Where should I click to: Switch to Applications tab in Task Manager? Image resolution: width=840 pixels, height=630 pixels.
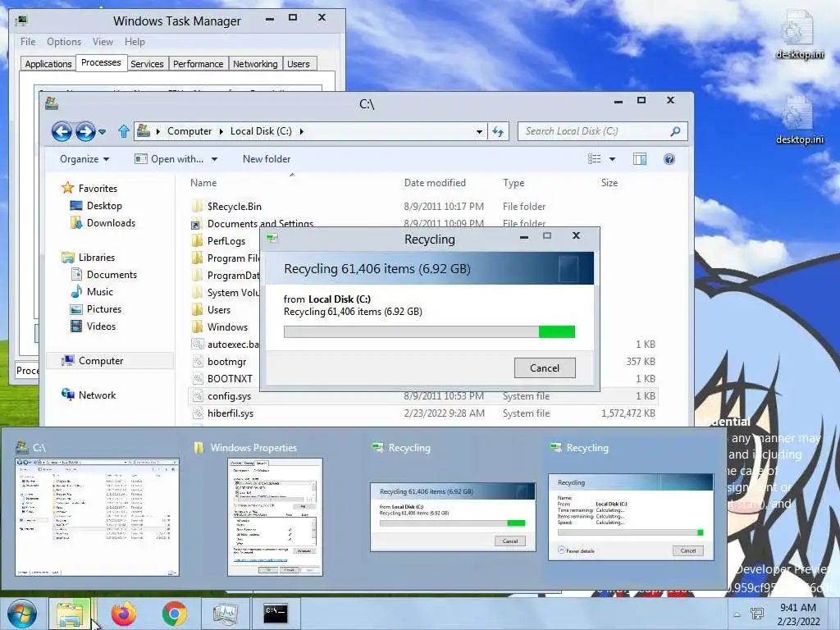point(48,64)
